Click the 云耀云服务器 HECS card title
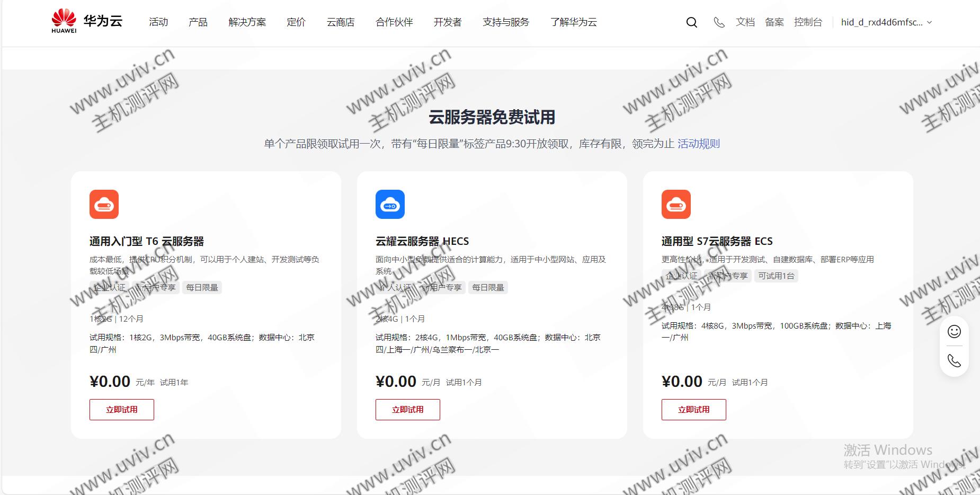Viewport: 980px width, 495px height. (x=422, y=242)
